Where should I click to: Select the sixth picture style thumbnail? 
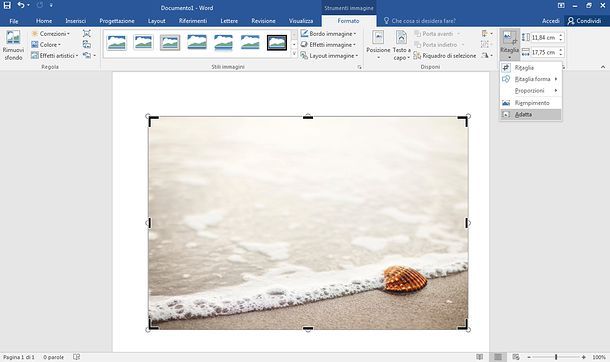250,42
